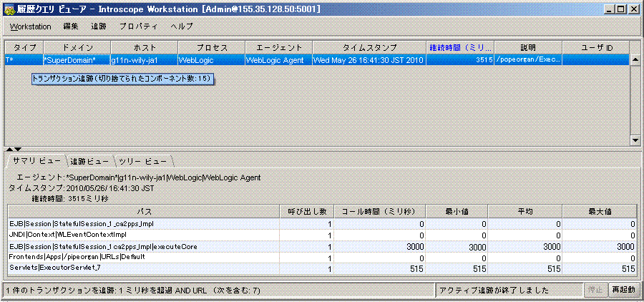This screenshot has height=302, width=644.
Task: Sort by the ドメイン column header
Action: pos(77,48)
